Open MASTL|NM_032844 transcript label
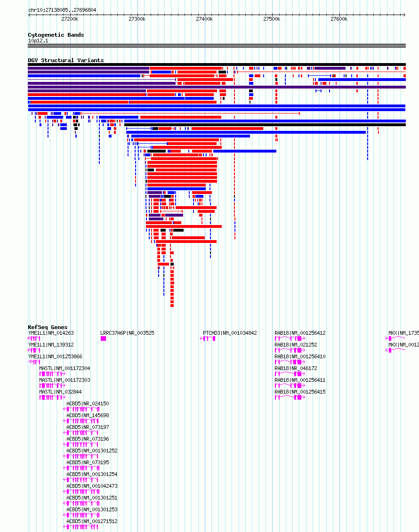Image resolution: width=419 pixels, height=532 pixels. click(x=60, y=392)
